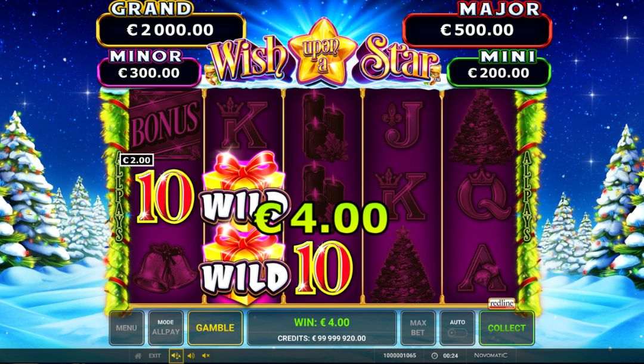Collect winnings with the COLLECT button
Image resolution: width=644 pixels, height=364 pixels.
506,328
